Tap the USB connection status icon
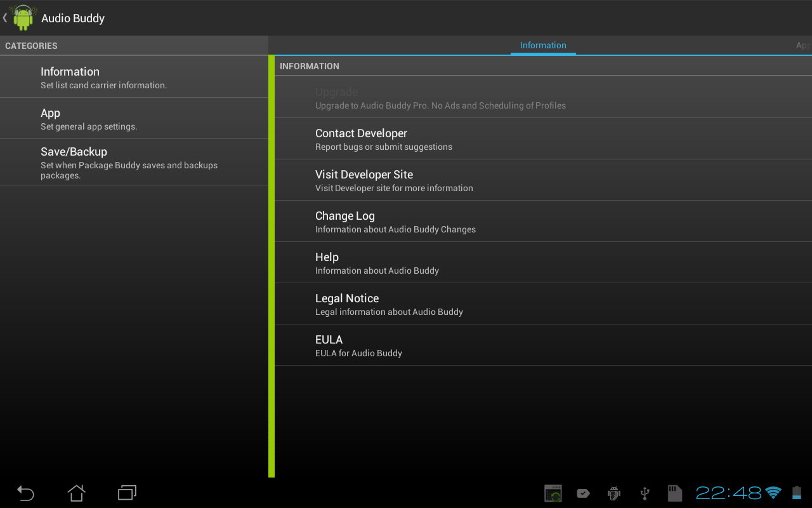This screenshot has height=508, width=812. (x=645, y=493)
